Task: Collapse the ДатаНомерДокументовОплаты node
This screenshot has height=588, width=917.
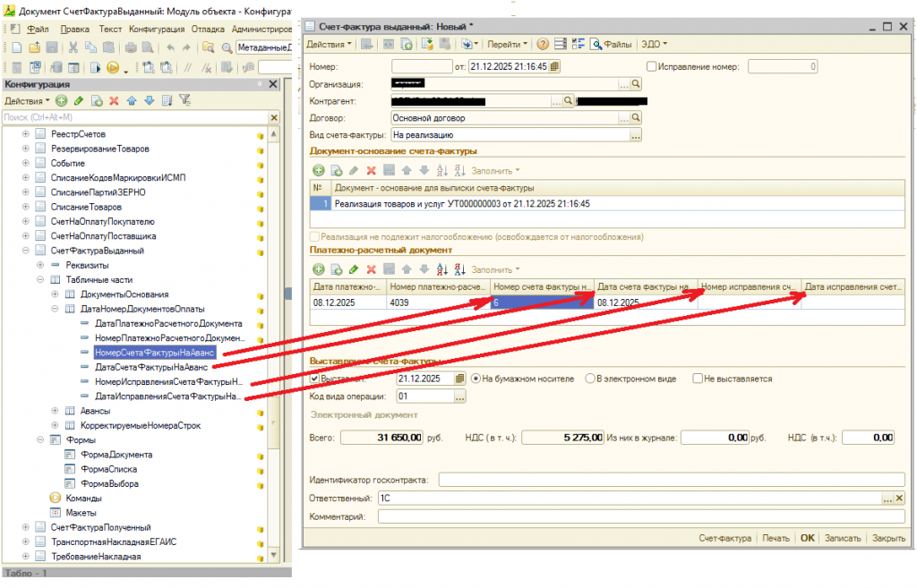Action: click(55, 309)
